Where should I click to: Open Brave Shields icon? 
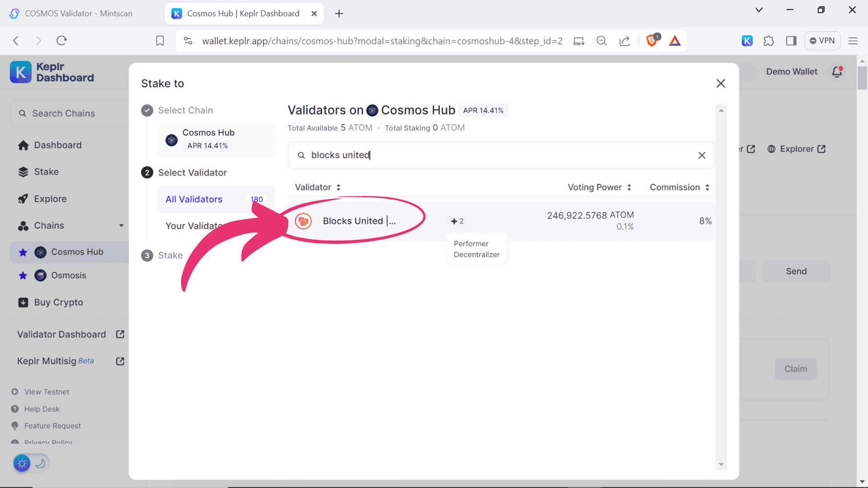coord(652,40)
